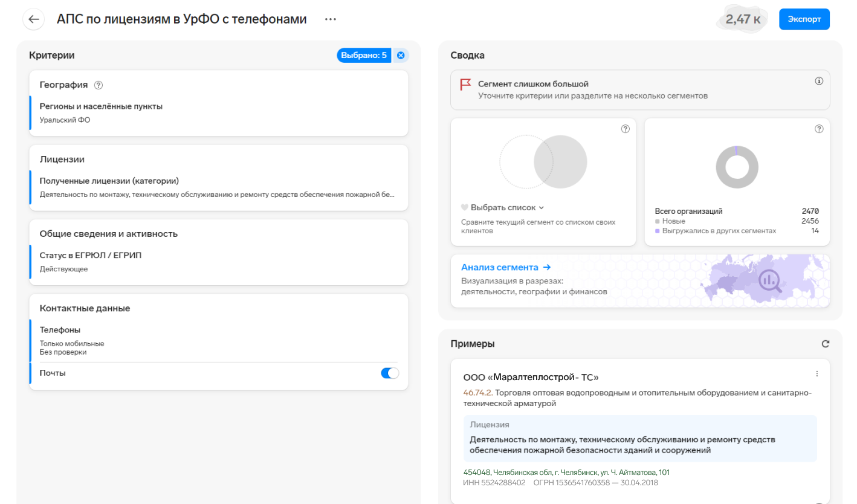Open the Телефоны criterion
Image resolution: width=857 pixels, height=504 pixels.
(x=219, y=340)
